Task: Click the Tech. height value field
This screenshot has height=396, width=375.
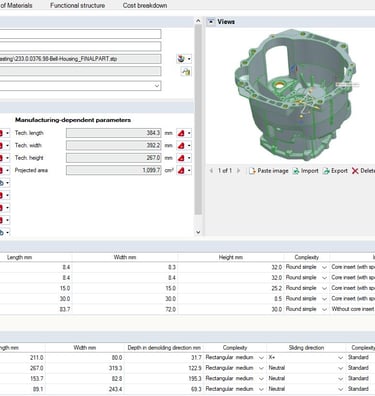Action: pyautogui.click(x=114, y=158)
